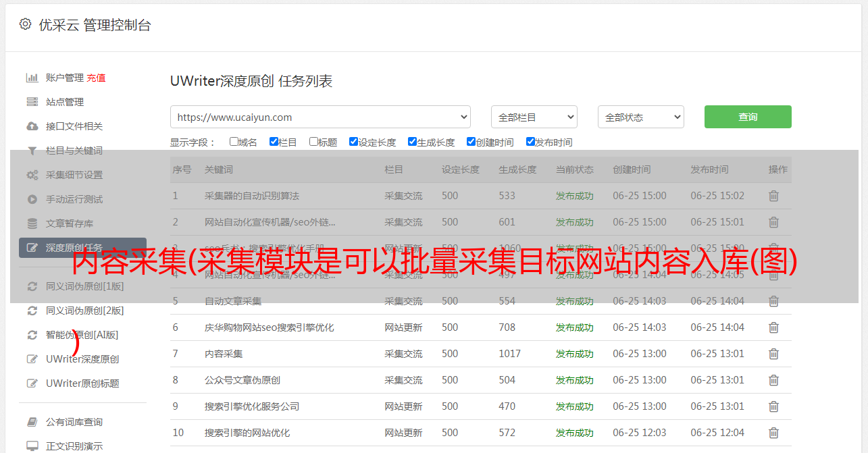868x453 pixels.
Task: Delete row 7 内容采集 task
Action: pos(774,354)
